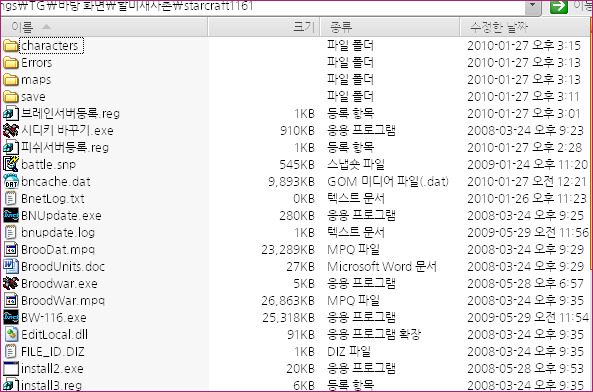Sort by the 수정한 날짜 column header

tap(526, 27)
